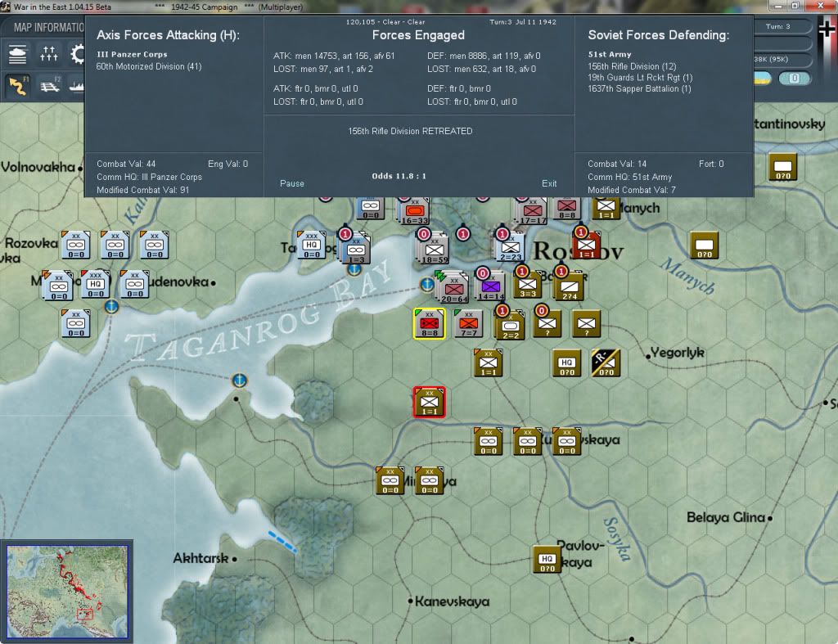This screenshot has height=644, width=838.
Task: Select the red-outlined Soviet 1=1 counter
Action: 429,402
